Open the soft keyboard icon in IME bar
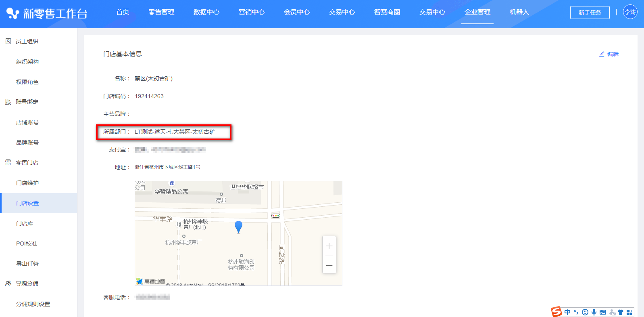 603,312
